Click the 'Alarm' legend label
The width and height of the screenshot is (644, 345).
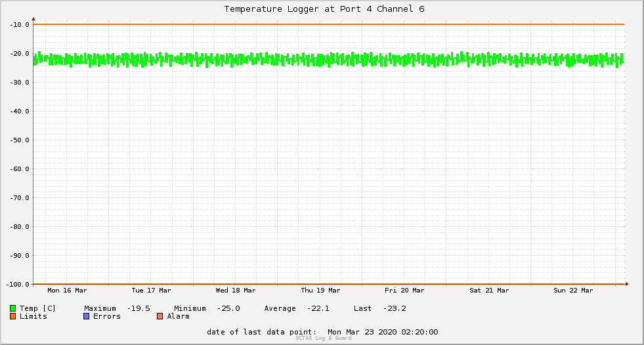[179, 316]
